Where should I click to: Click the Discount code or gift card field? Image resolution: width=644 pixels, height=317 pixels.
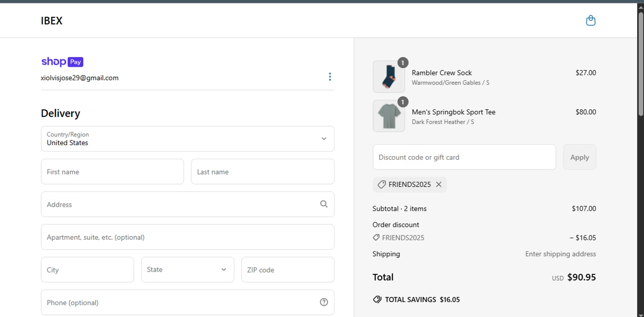tap(464, 157)
